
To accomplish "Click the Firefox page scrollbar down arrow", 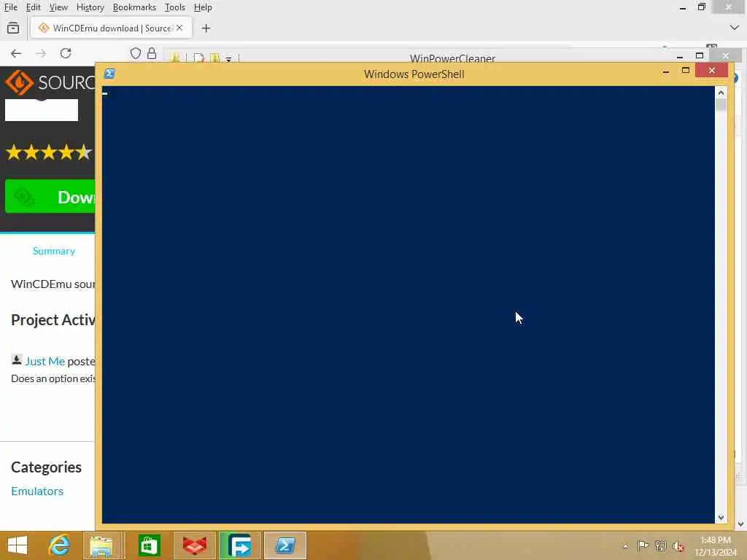I will point(741,524).
